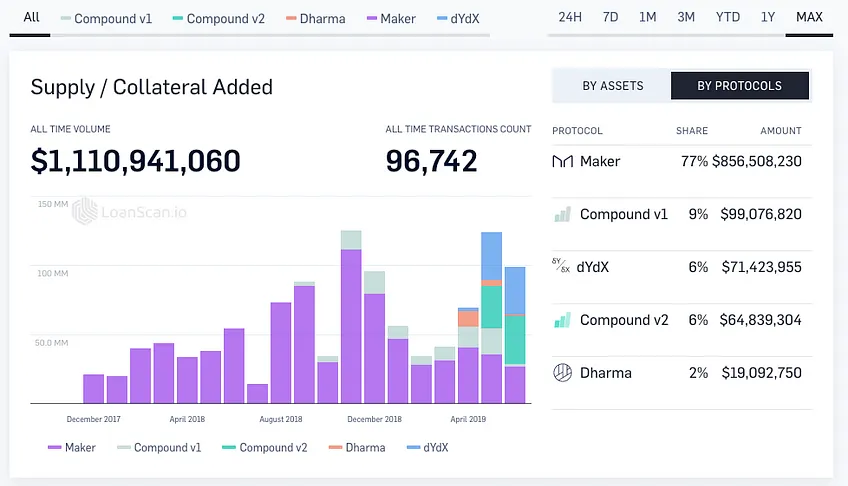Click the Compound v1 bar-chart icon

click(562, 215)
